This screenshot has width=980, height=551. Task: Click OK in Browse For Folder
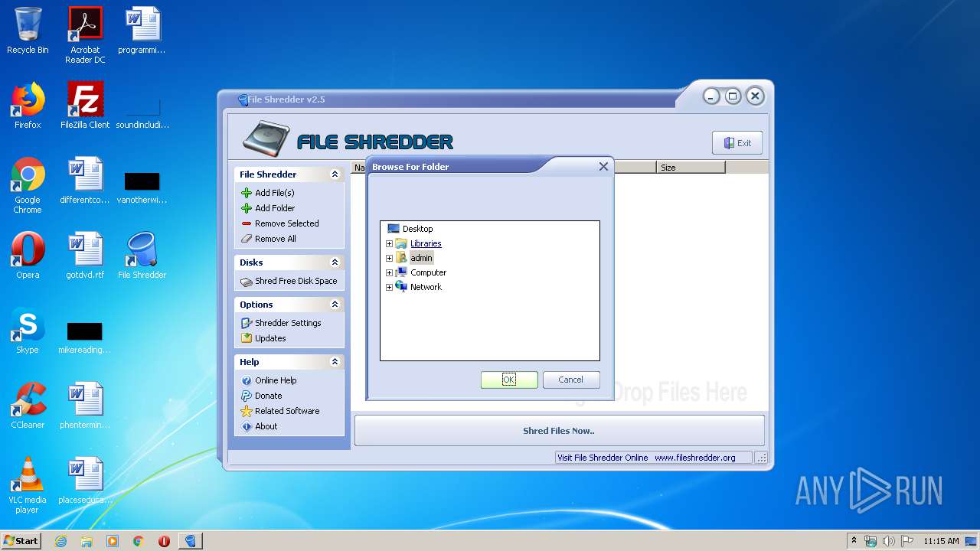point(509,380)
